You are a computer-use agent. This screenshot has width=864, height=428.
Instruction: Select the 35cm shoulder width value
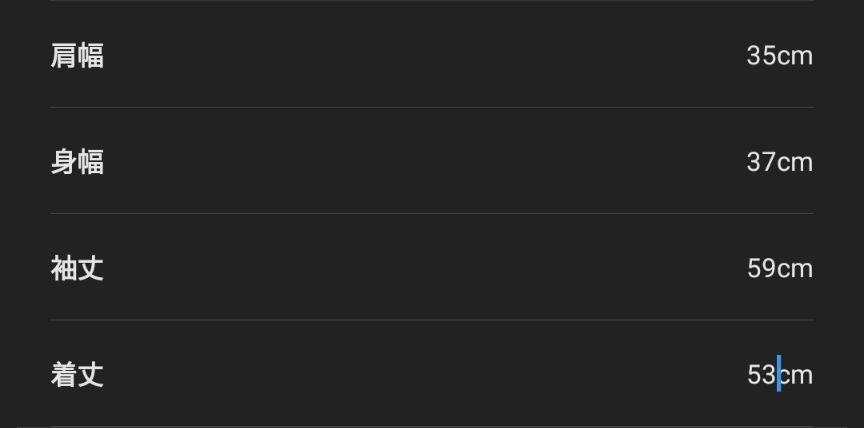[780, 56]
